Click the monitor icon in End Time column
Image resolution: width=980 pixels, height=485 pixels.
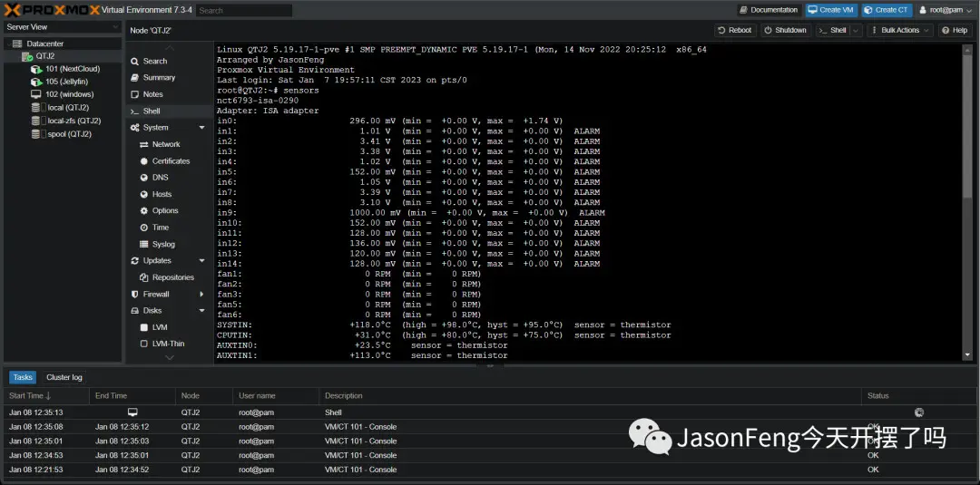[132, 412]
